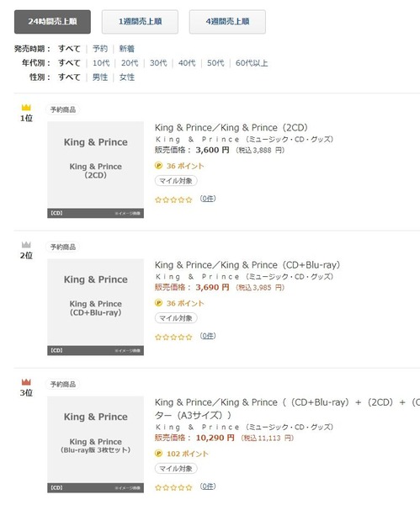This screenshot has height=505, width=420.
Task: Click the silver crown icon for 2位
Action: (26, 244)
